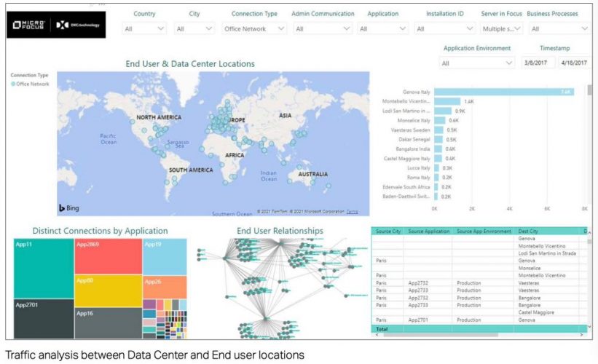Image resolution: width=598 pixels, height=364 pixels.
Task: Expand the Business Processes dropdown
Action: (559, 28)
